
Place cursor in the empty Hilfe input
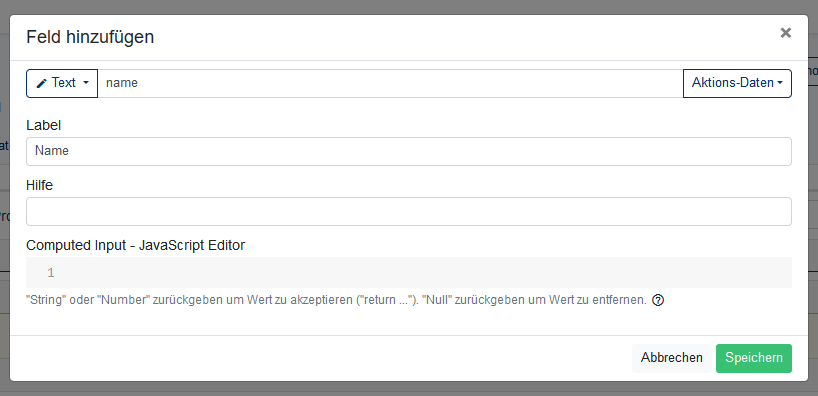[x=409, y=211]
